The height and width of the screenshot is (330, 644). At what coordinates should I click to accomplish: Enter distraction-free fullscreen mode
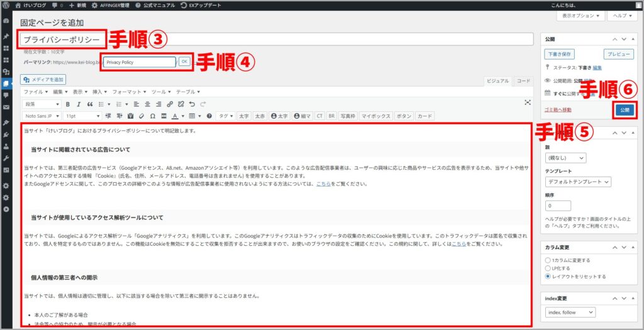point(528,102)
